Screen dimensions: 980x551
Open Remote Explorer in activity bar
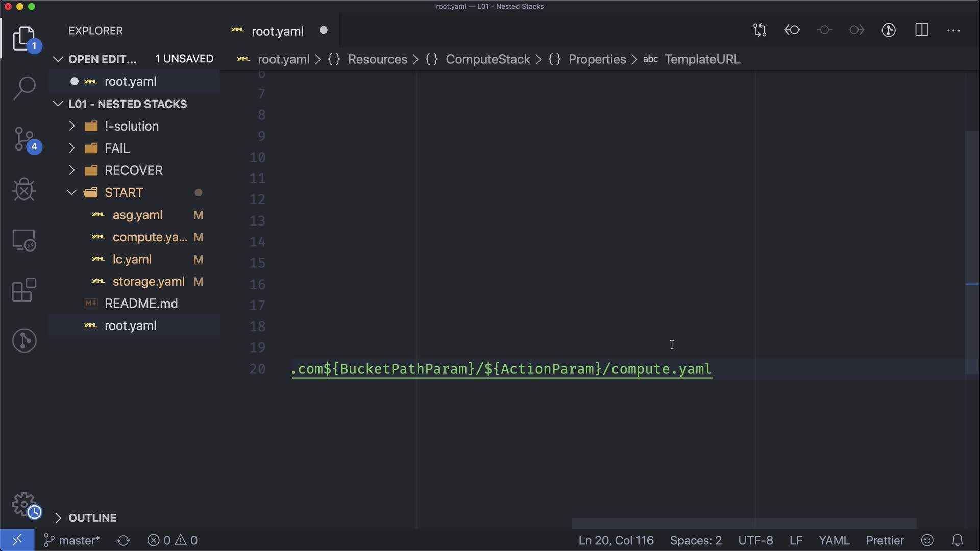(x=24, y=240)
